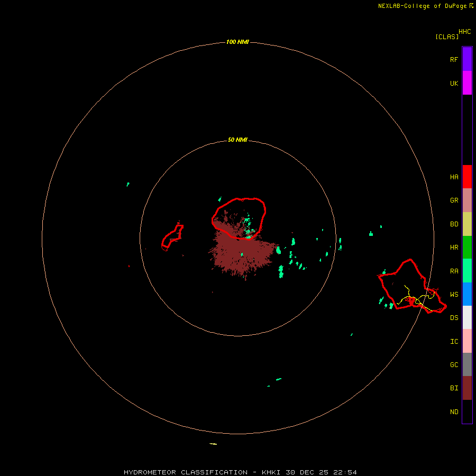
Task: Click the RF purple legend swatch
Action: (467, 59)
